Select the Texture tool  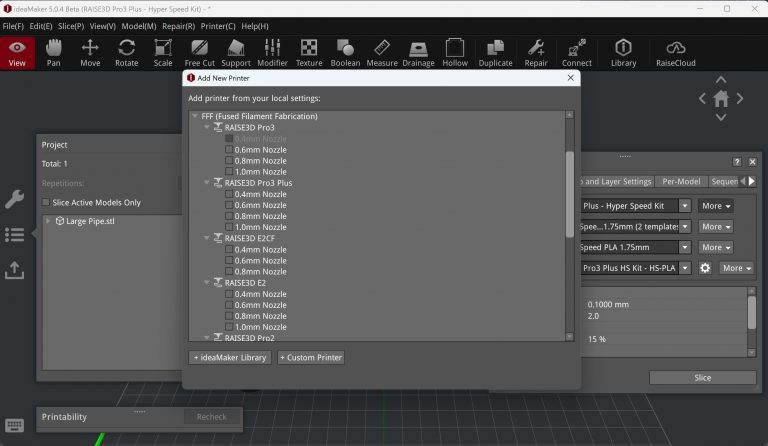(309, 53)
